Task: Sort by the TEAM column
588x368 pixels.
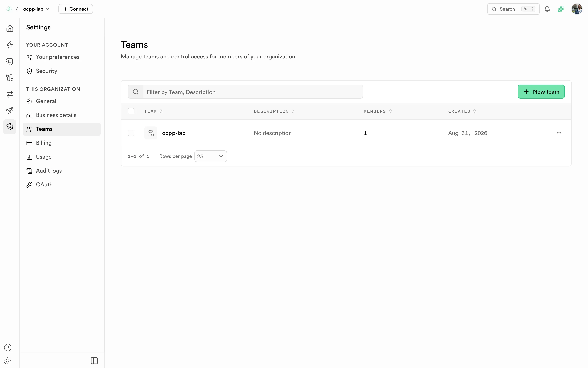Action: pos(153,111)
